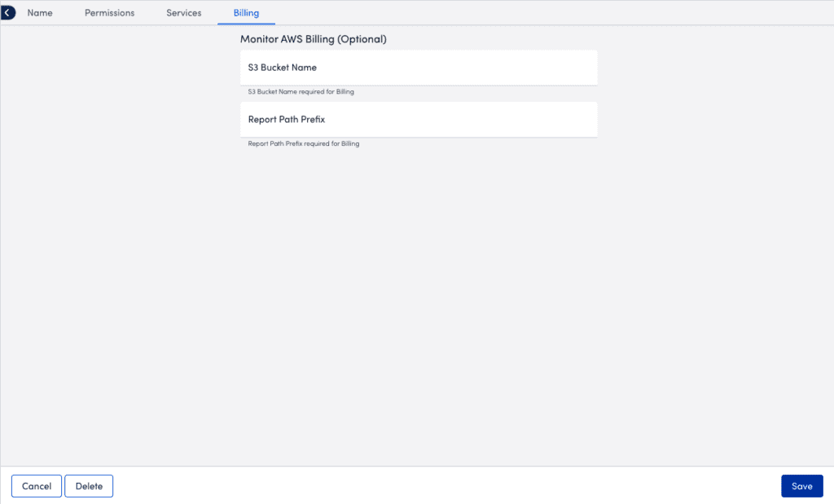Screen dimensions: 834x504
Task: Save the billing settings
Action: pos(801,486)
